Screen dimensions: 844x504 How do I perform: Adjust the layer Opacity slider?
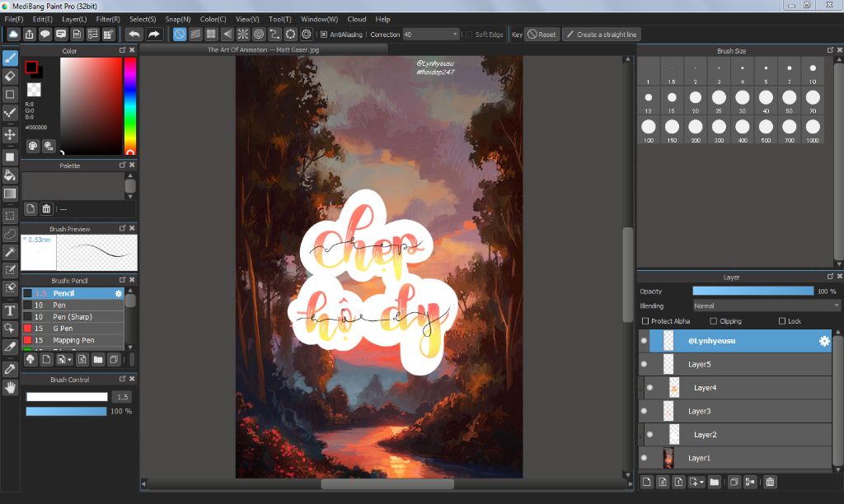tap(753, 291)
